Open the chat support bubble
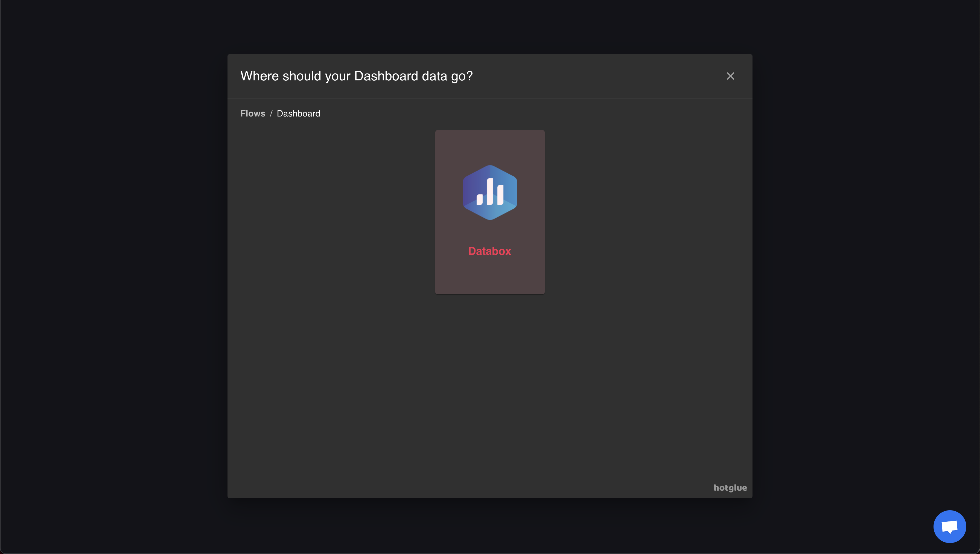 coord(949,527)
